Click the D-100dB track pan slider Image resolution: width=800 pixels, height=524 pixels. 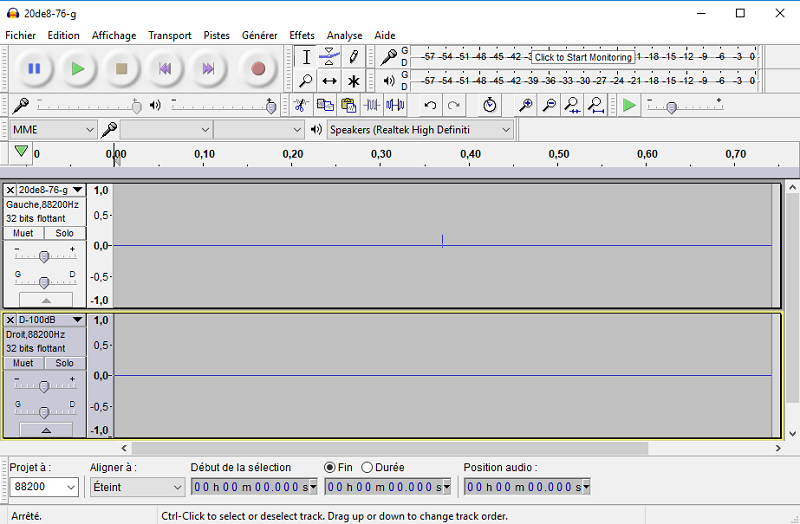(44, 410)
